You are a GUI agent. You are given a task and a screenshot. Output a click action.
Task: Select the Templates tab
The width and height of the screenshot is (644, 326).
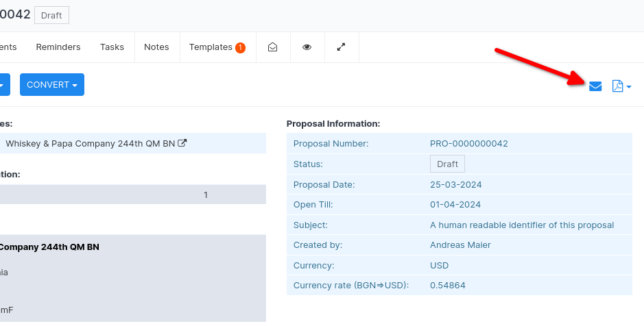pos(211,47)
